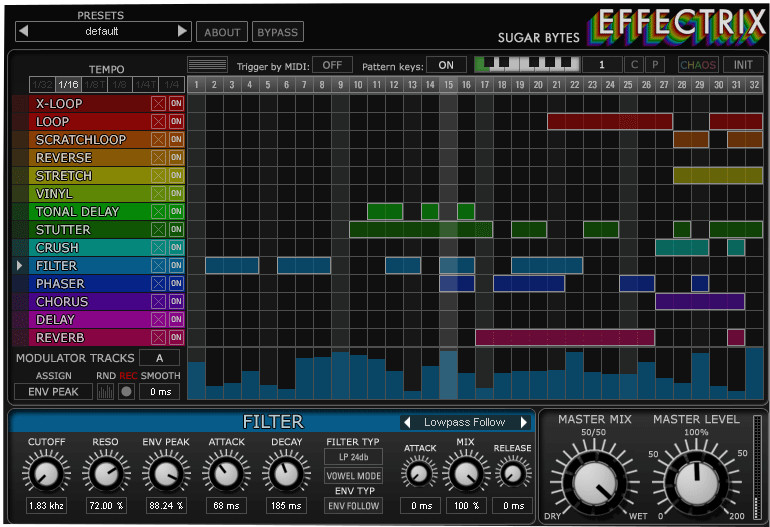Clear the CHORUS track with its X icon
This screenshot has width=770, height=527.
[x=158, y=302]
